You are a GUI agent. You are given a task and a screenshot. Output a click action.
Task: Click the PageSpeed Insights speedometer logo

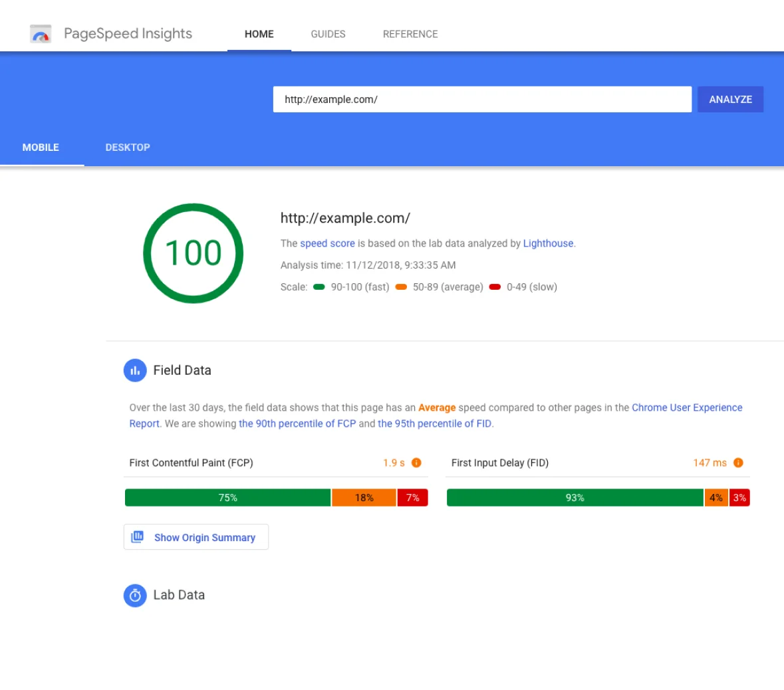[x=40, y=33]
